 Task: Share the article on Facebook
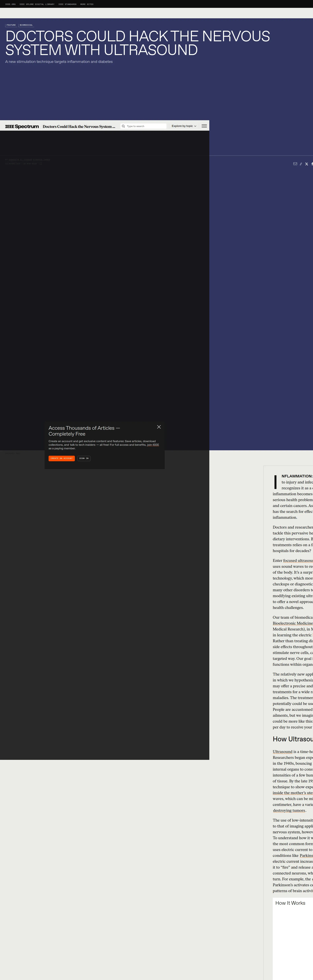click(x=312, y=164)
